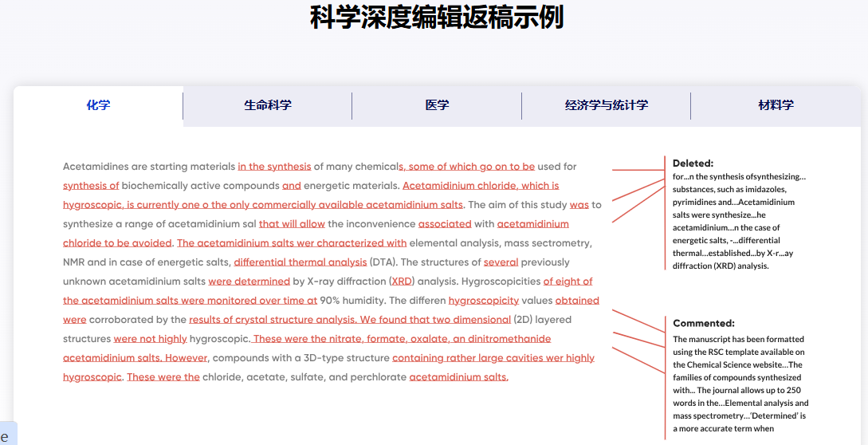The height and width of the screenshot is (445, 868).
Task: Click the "Deleted:" annotation heading
Action: tap(693, 163)
